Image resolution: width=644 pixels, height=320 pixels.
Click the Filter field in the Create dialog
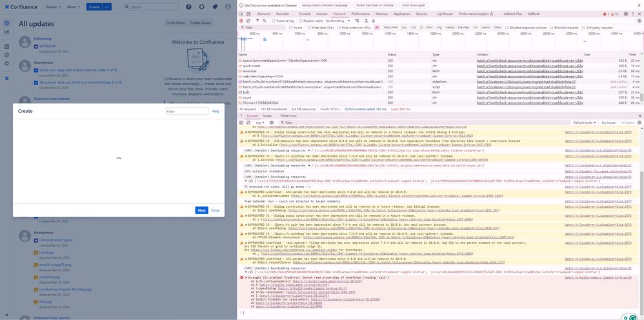(187, 112)
